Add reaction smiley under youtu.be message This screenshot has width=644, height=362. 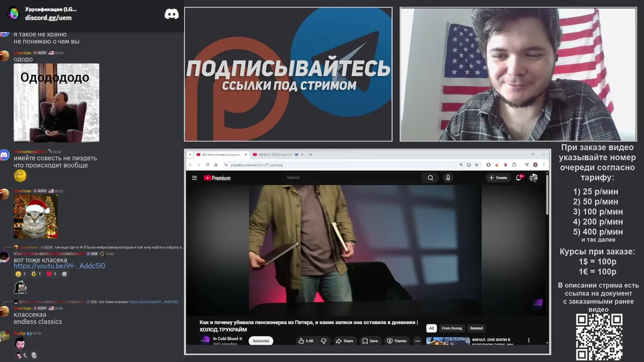pos(64,274)
